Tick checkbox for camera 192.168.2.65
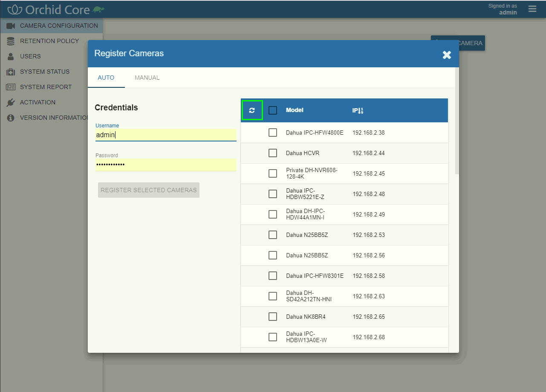Viewport: 546px width, 392px height. (x=273, y=317)
